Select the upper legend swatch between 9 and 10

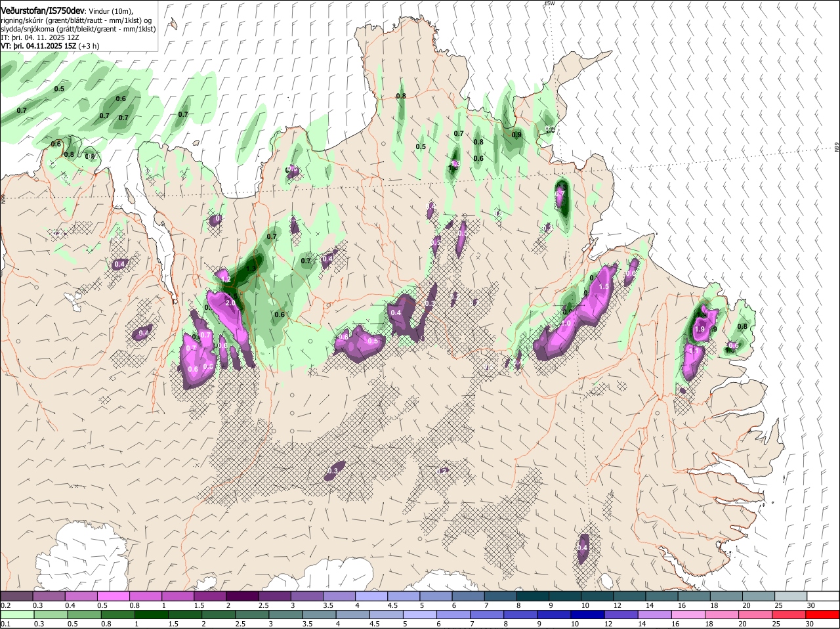(x=565, y=596)
